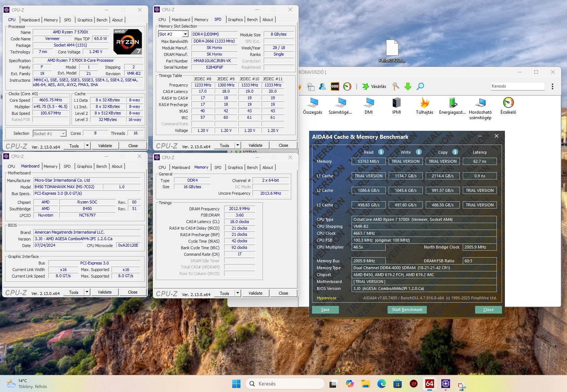This screenshot has height=392, width=567.
Task: Switch to Bench tab in CPU-Z Memory window
Action: pos(252,167)
